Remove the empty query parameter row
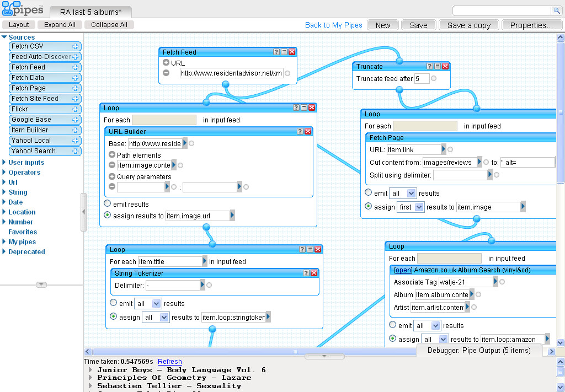This screenshot has height=392, width=565. pyautogui.click(x=112, y=186)
